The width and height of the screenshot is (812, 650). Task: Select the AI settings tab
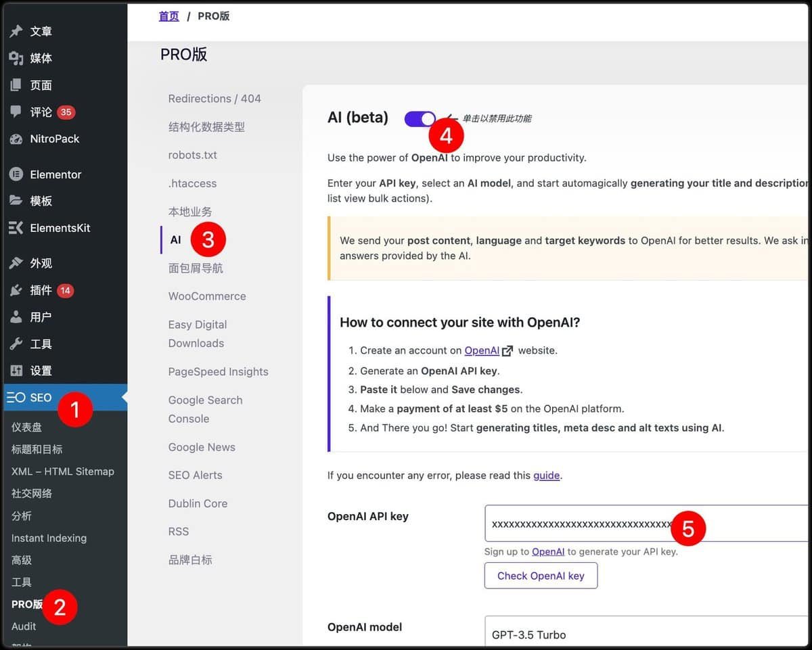pos(176,240)
